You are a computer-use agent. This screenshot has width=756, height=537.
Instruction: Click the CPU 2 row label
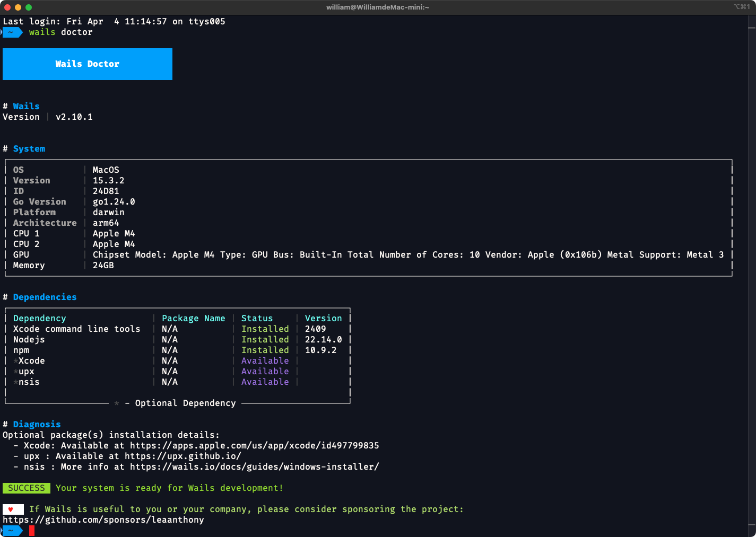pyautogui.click(x=27, y=244)
